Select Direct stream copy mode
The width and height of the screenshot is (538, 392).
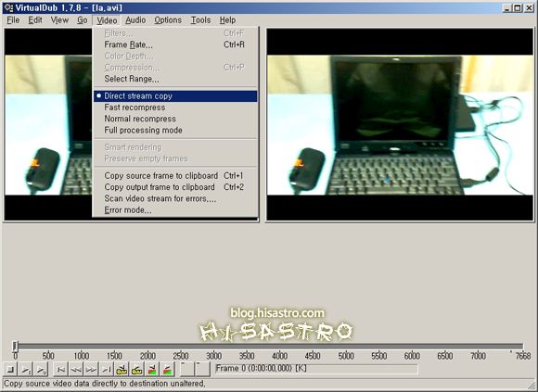(175, 96)
